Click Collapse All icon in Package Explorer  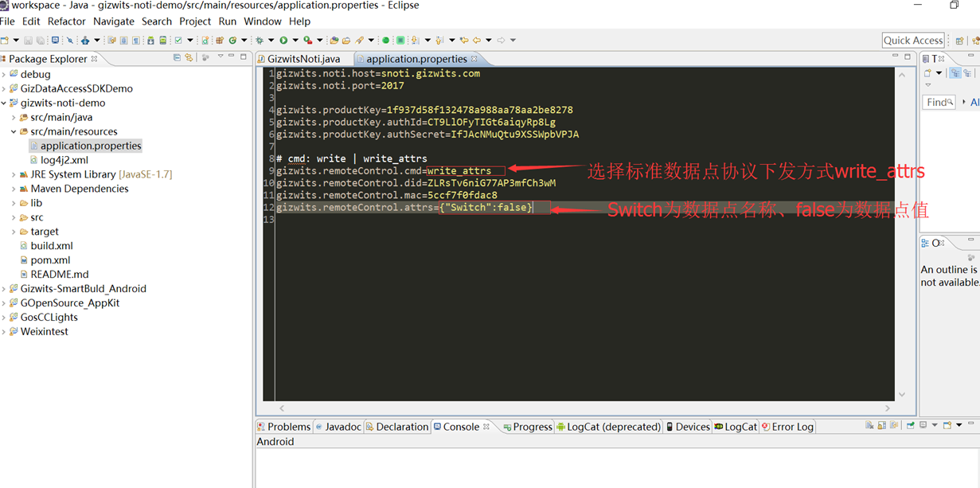point(177,58)
